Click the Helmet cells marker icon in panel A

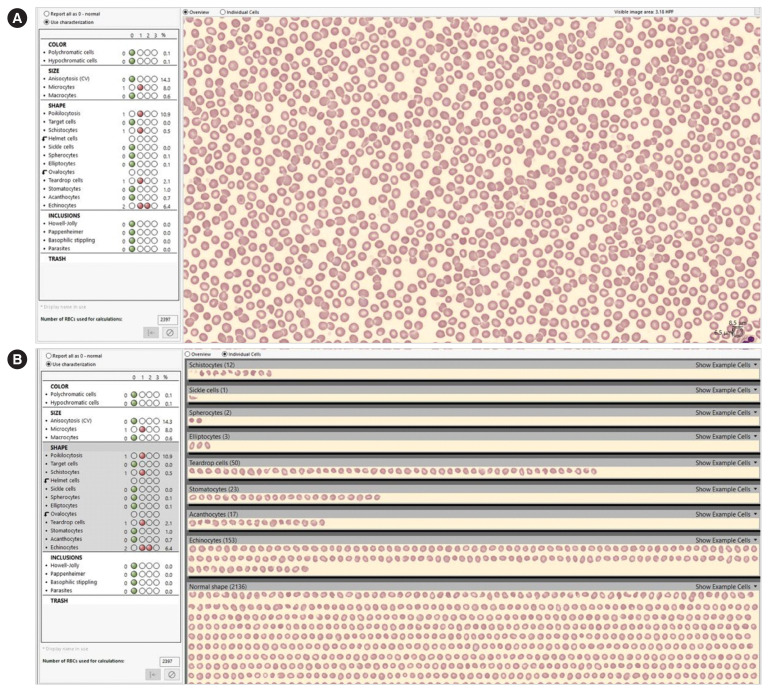click(x=44, y=139)
